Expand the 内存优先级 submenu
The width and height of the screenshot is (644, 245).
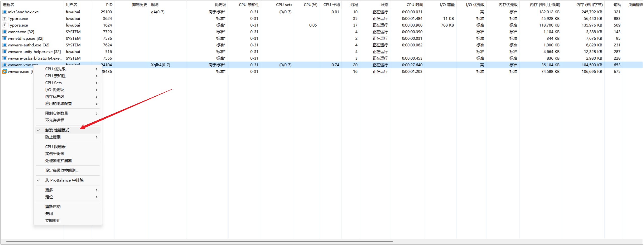68,97
